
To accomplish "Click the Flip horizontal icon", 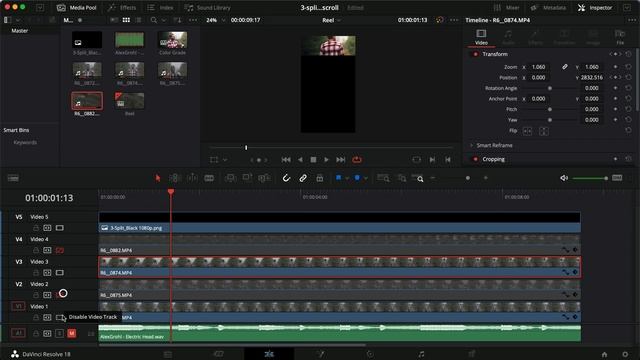I will [x=527, y=131].
